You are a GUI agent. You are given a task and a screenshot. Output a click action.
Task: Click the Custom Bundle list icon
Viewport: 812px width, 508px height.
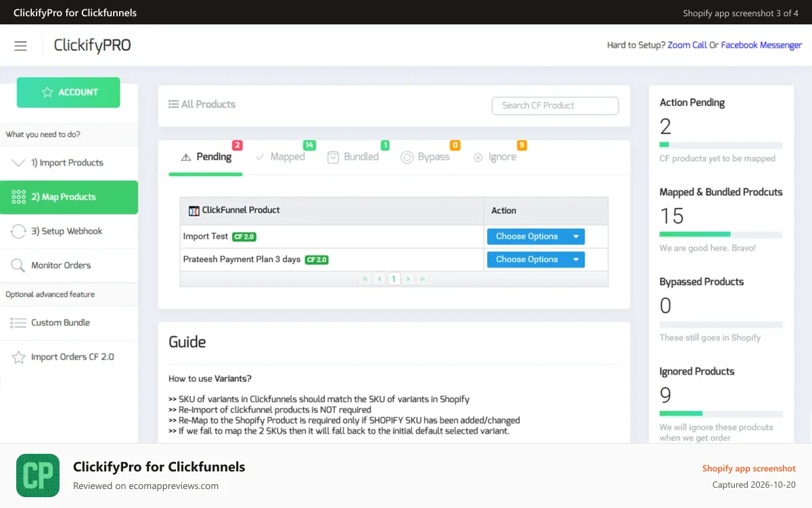(18, 323)
